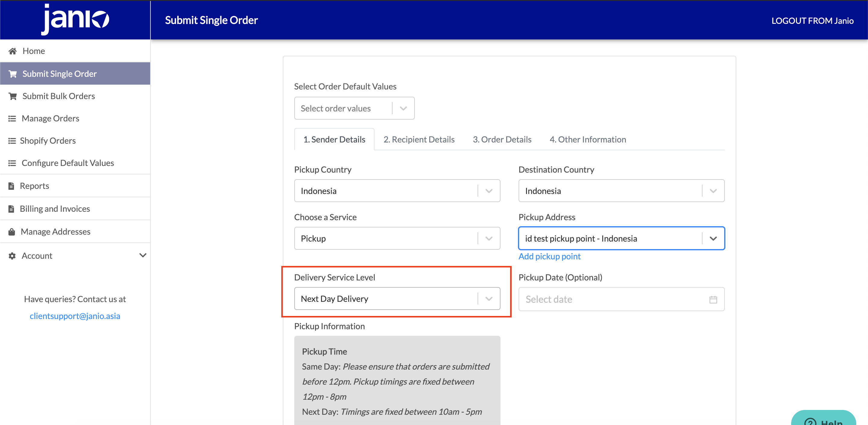Click the Shopify Orders list icon
The height and width of the screenshot is (425, 868).
pos(12,141)
